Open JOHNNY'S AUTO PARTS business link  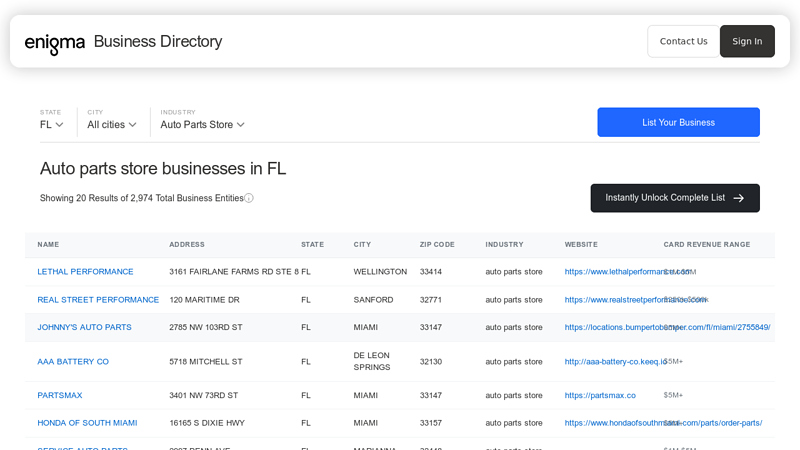point(84,327)
